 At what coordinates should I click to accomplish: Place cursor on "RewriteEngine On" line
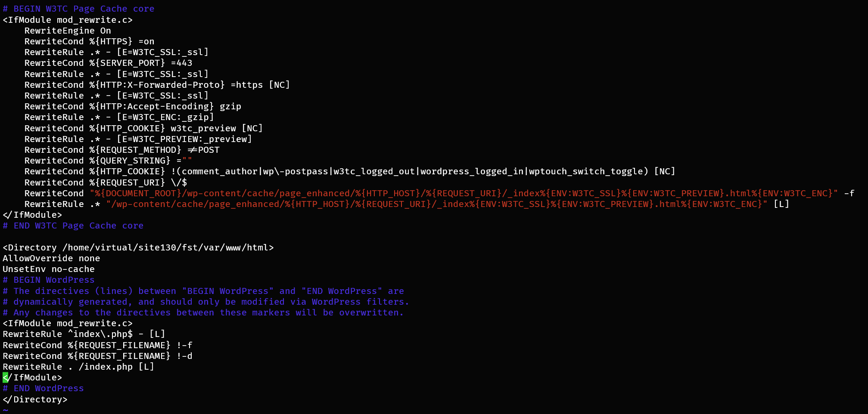[x=68, y=31]
